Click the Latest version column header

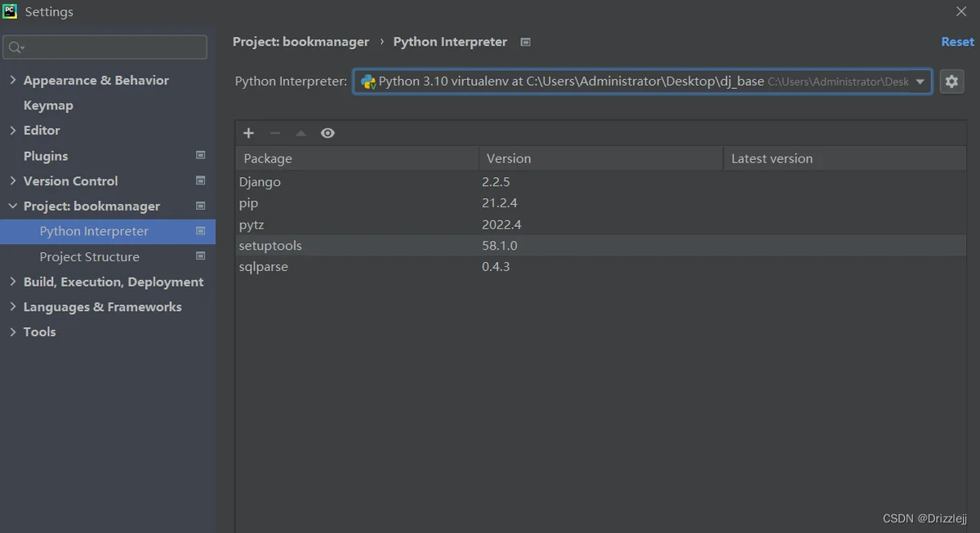844,158
